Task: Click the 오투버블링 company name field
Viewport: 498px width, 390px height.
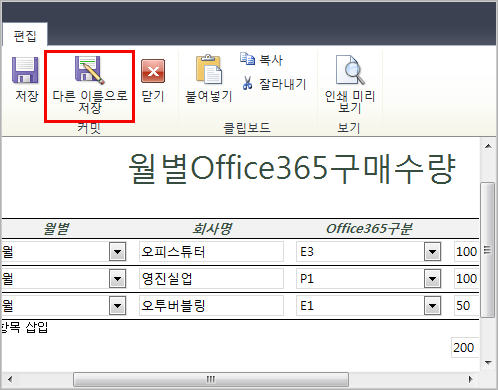Action: click(211, 306)
